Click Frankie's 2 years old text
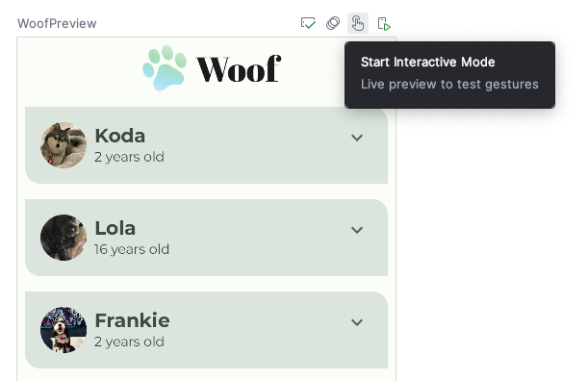 tap(129, 342)
